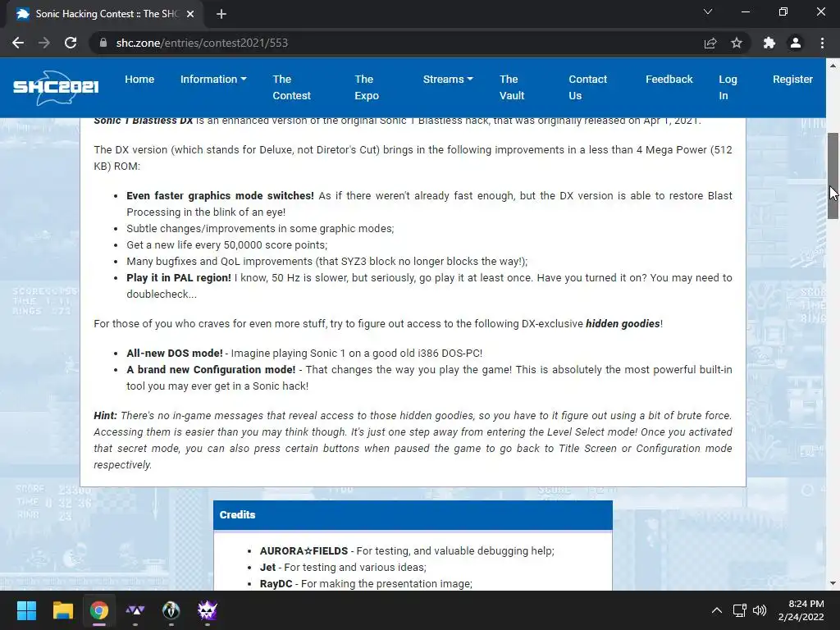Click the 'hidden goodies' bold text

pyautogui.click(x=623, y=323)
